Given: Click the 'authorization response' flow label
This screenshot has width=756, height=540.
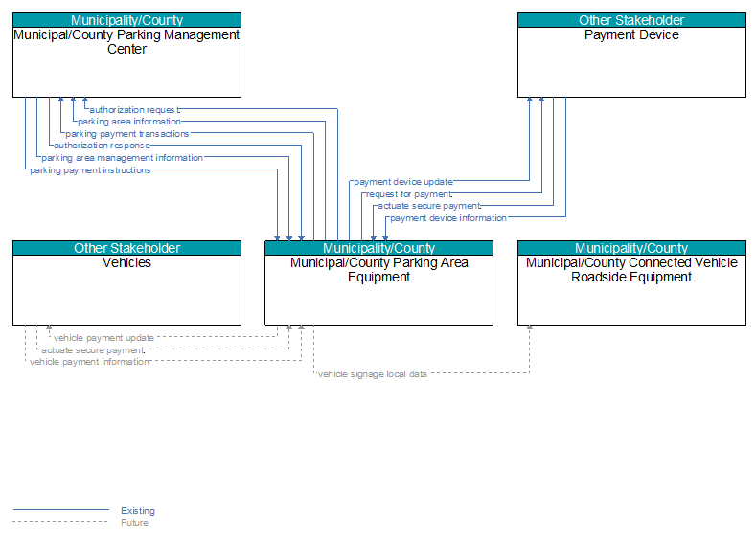Looking at the screenshot, I should (x=102, y=146).
